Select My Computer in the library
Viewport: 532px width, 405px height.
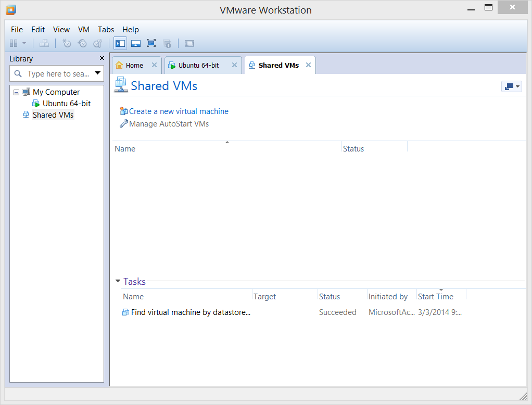tap(56, 92)
